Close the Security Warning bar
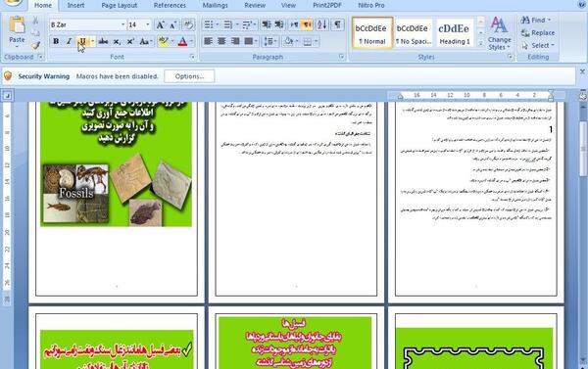588x369 pixels. (582, 71)
